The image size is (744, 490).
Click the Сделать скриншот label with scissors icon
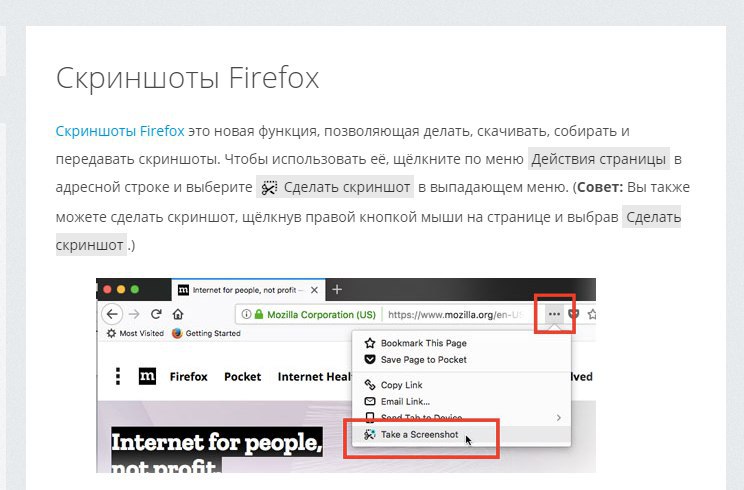(335, 187)
